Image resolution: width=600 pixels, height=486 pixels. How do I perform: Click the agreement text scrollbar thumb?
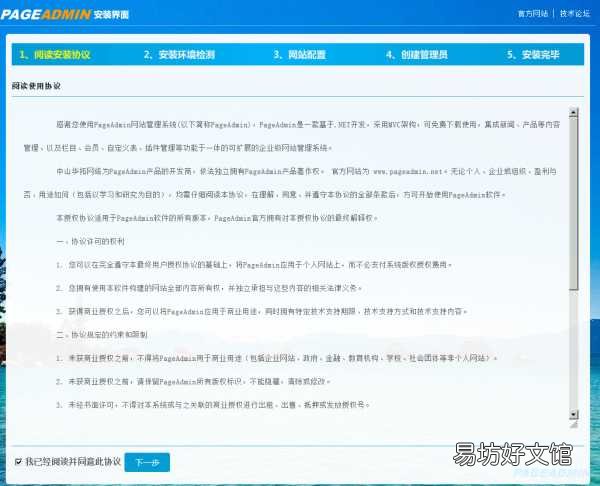(573, 203)
